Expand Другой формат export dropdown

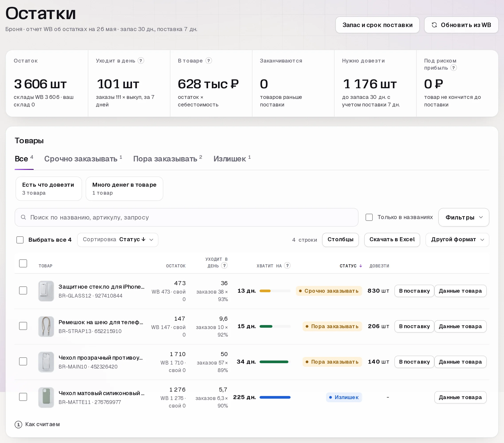coord(457,240)
